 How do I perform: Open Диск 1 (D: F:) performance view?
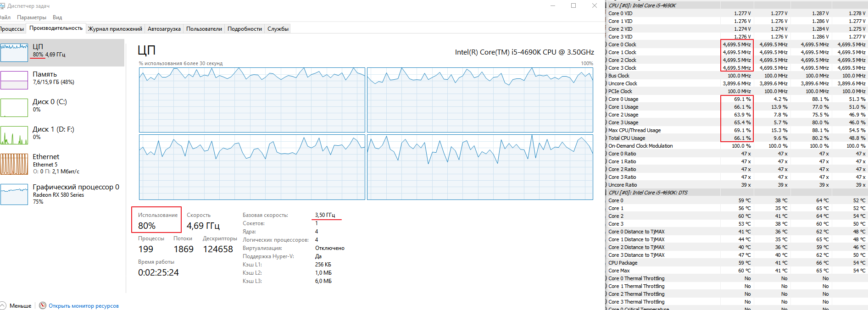14,135
